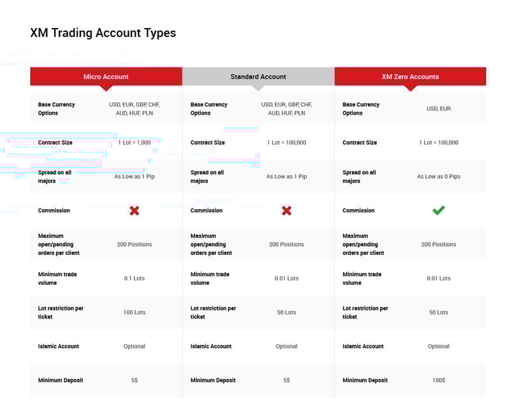Click the red cross in Micro Account Commission row

tap(134, 210)
